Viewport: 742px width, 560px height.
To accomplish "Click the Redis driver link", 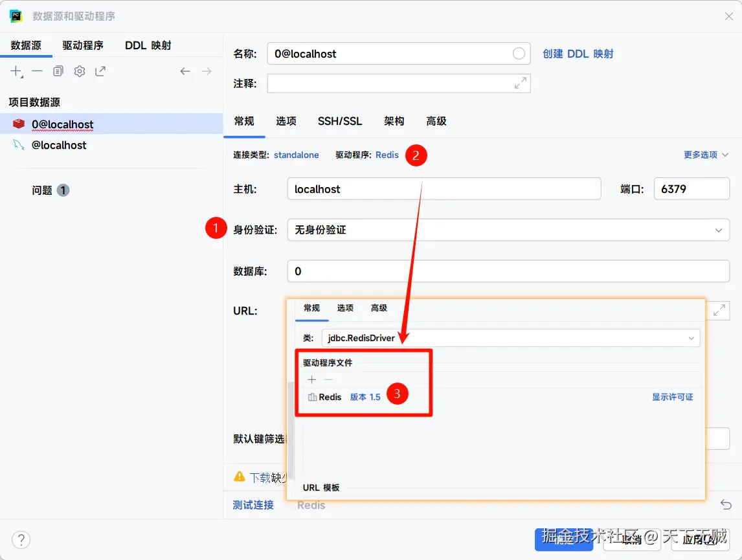I will 387,155.
